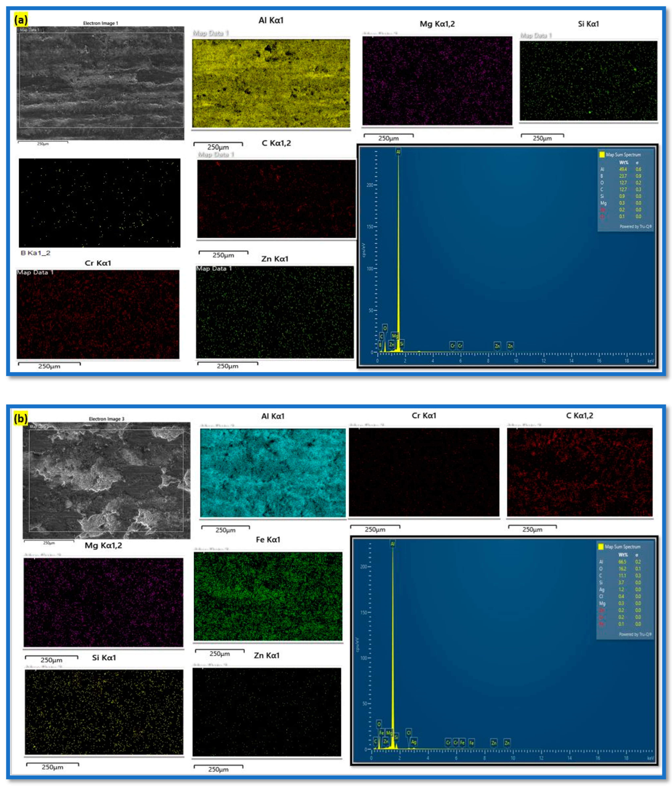
Task: Click the Electron Image 1 SEM micrograph
Action: click(100, 83)
